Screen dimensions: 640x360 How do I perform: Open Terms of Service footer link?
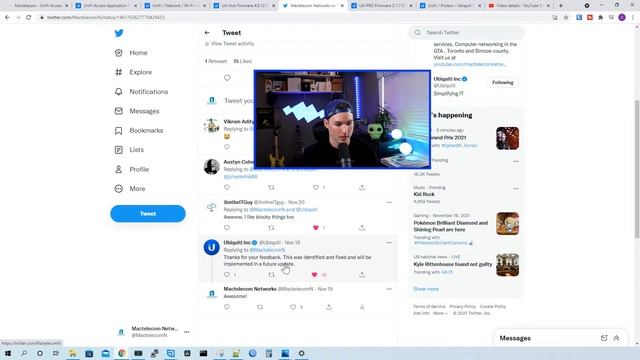pyautogui.click(x=429, y=307)
